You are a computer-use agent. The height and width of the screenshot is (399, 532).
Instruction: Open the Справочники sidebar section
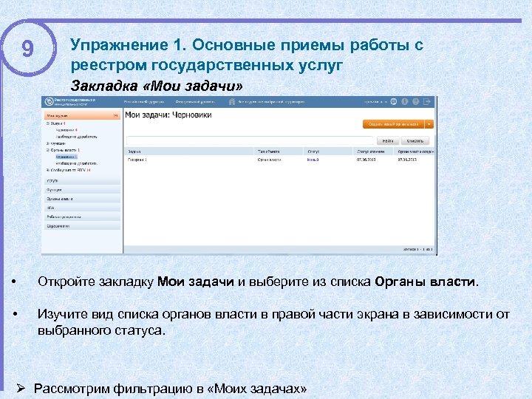pos(82,226)
